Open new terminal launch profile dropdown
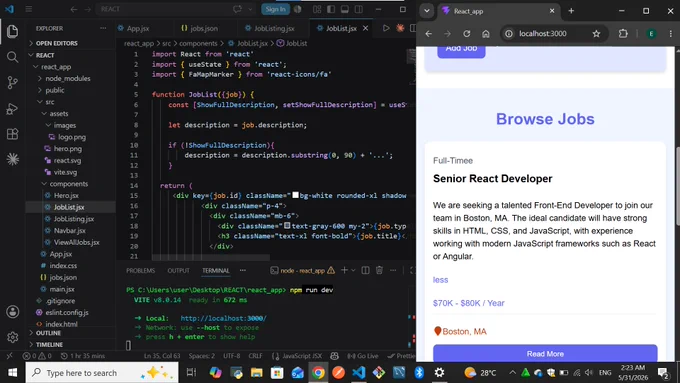This screenshot has width=680, height=383. point(353,270)
